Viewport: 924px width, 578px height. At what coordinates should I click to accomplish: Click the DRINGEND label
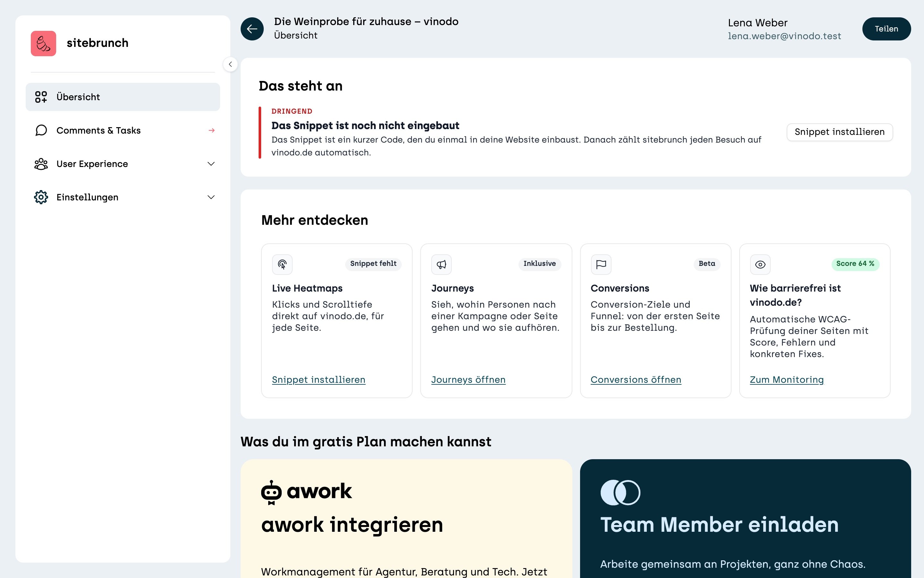[x=292, y=111]
